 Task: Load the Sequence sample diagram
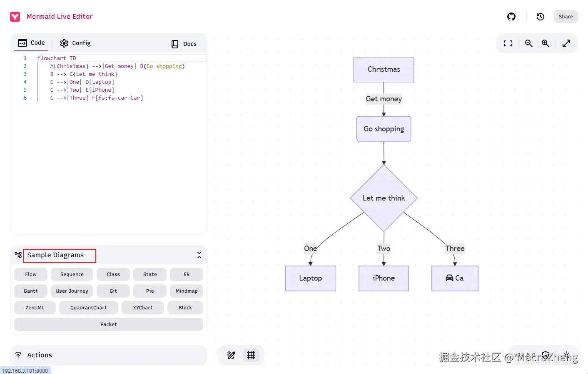tap(72, 274)
